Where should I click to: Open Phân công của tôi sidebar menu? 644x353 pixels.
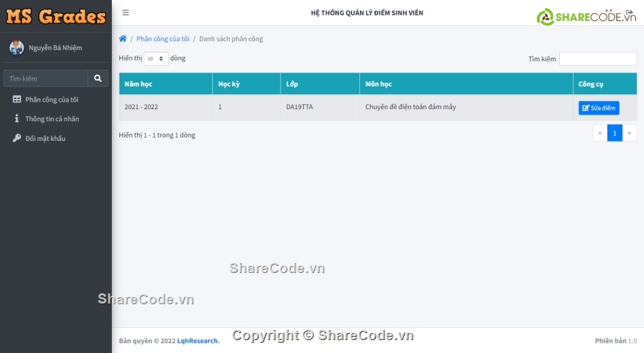pyautogui.click(x=52, y=100)
